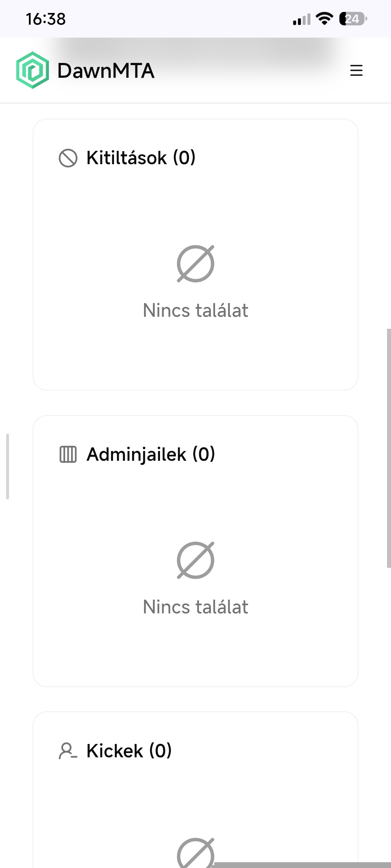Click the Kitiltások (0) section heading
The height and width of the screenshot is (868, 391).
coord(140,157)
